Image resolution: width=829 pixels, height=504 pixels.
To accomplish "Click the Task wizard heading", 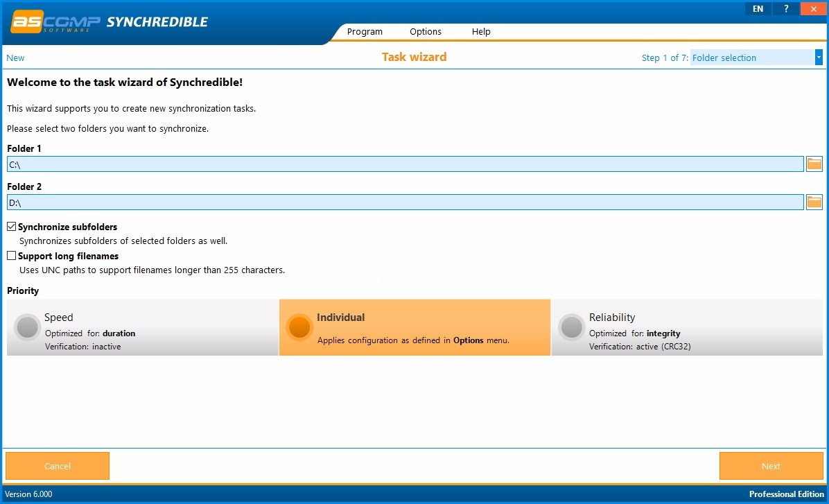I will click(414, 57).
